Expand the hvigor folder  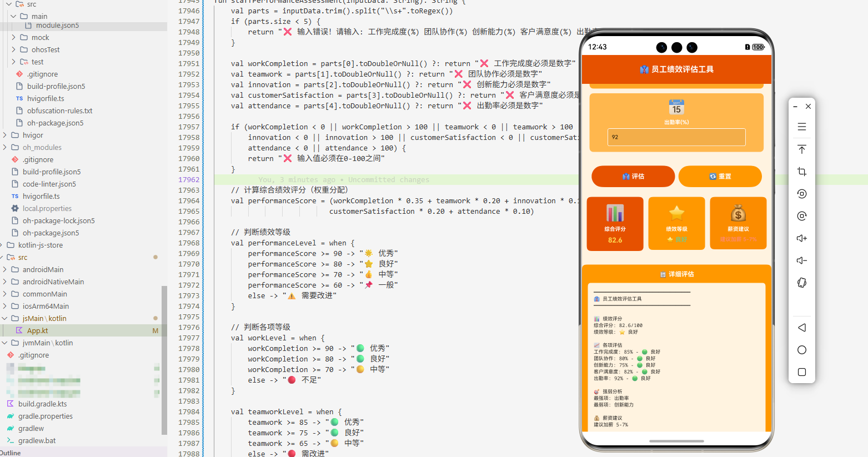click(4, 135)
